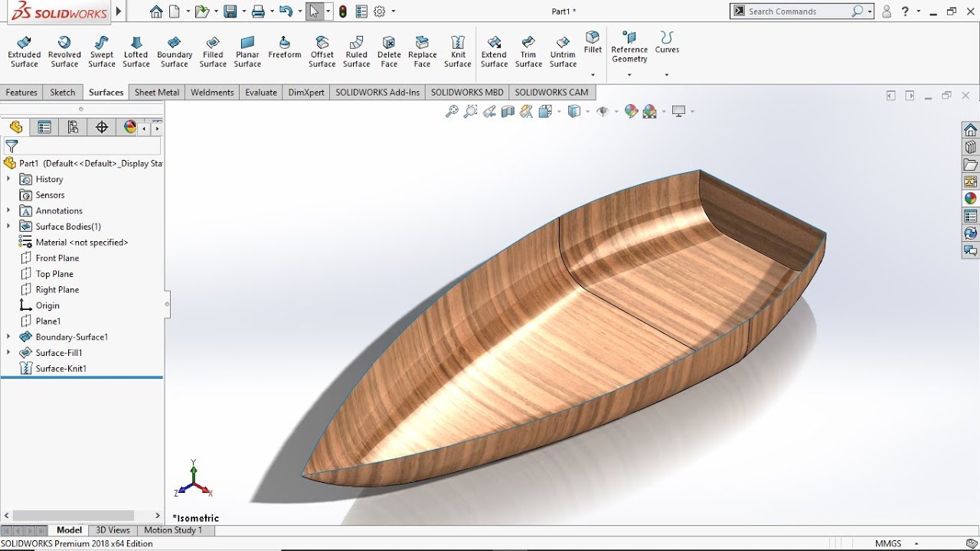
Task: Expand the History tree node
Action: [8, 179]
